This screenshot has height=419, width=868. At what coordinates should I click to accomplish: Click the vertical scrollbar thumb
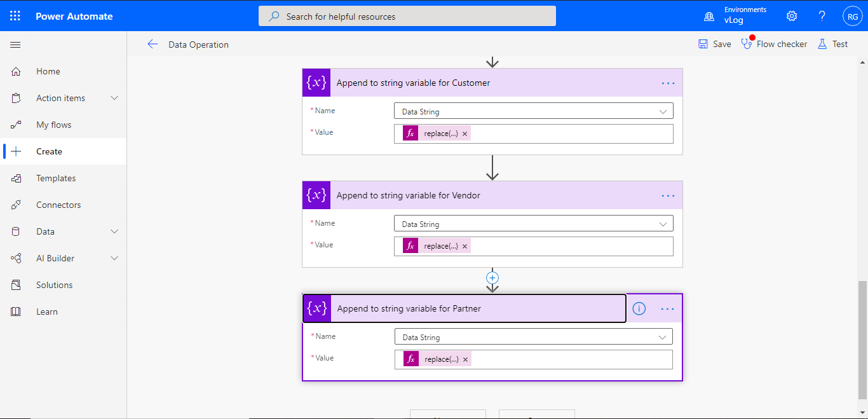click(862, 339)
